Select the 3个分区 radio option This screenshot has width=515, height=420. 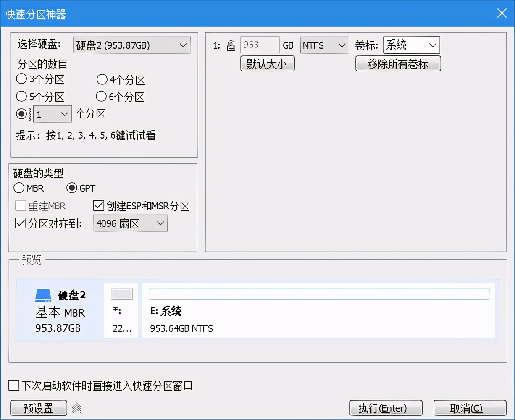click(x=21, y=79)
